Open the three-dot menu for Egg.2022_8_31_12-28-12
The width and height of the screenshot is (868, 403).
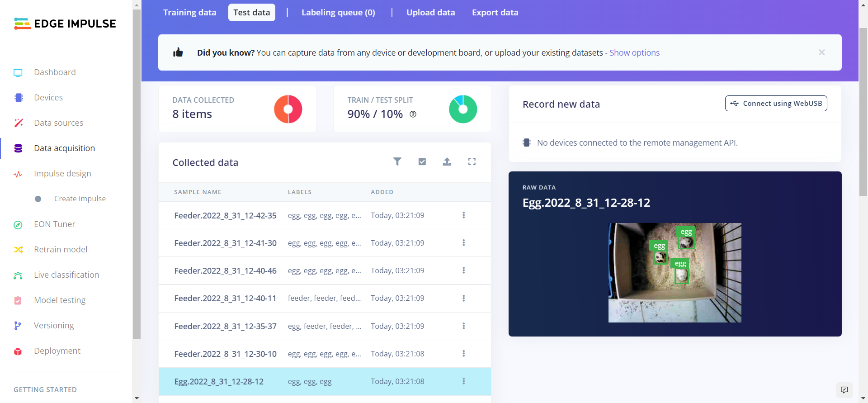pos(463,381)
